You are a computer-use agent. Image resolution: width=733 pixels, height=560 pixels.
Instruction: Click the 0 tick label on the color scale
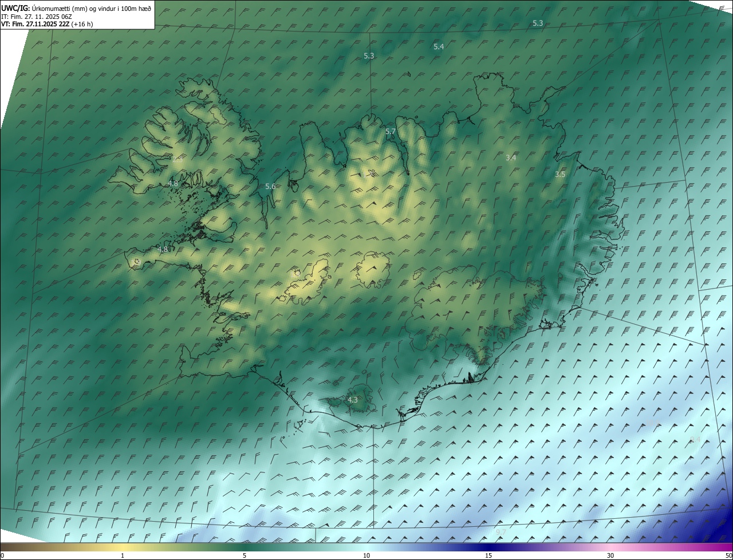pyautogui.click(x=2, y=555)
